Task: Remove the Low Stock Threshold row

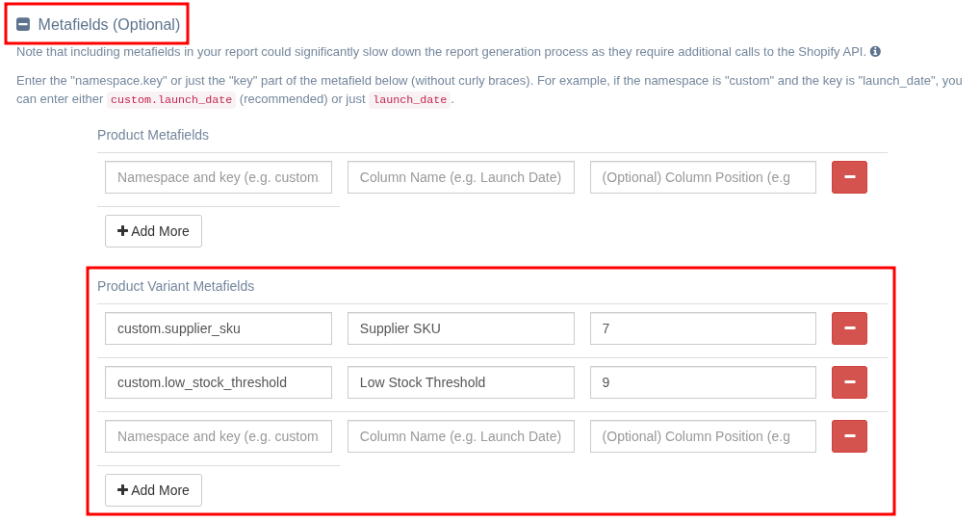Action: click(x=849, y=382)
